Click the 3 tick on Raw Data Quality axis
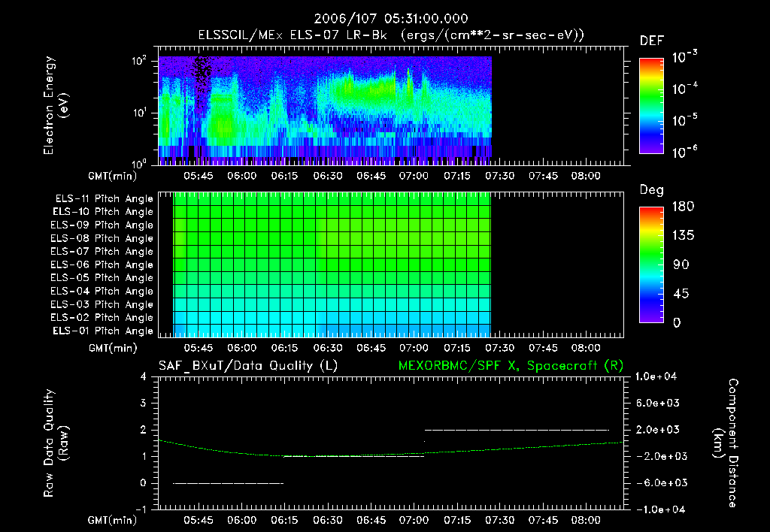 coord(144,404)
